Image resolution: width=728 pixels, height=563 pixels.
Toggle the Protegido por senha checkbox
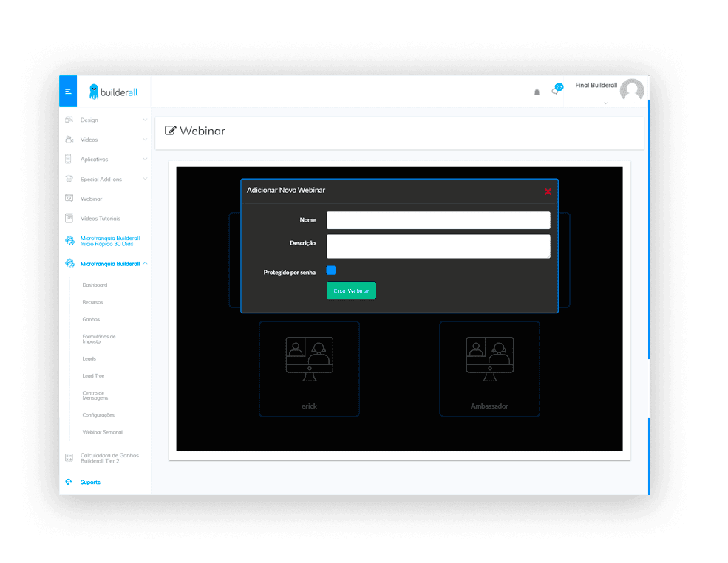[x=331, y=270]
